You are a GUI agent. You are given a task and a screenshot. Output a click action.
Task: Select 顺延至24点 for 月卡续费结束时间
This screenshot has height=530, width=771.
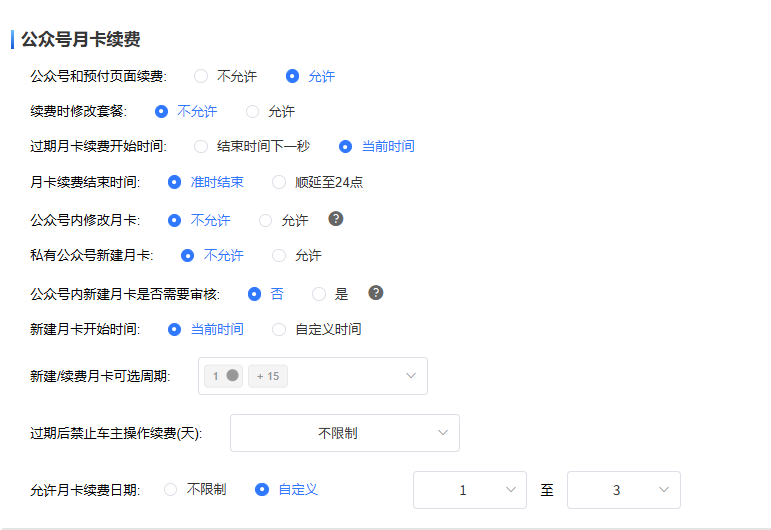point(279,182)
